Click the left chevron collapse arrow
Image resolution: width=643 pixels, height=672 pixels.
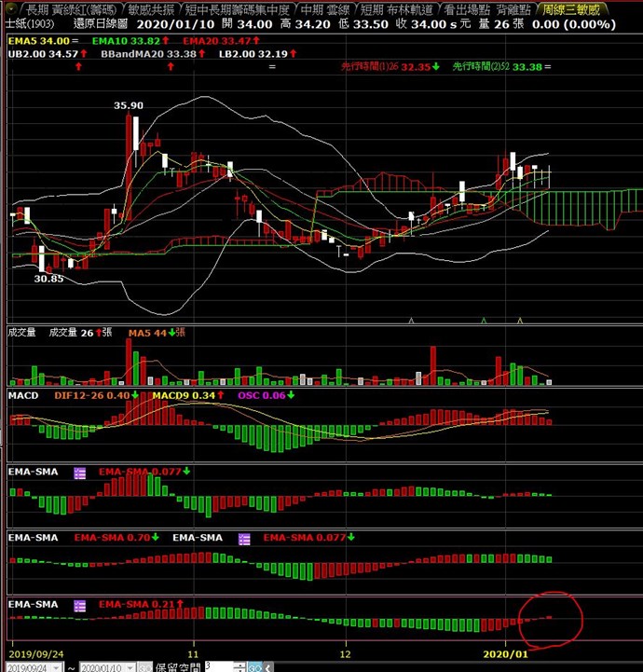pos(268,667)
